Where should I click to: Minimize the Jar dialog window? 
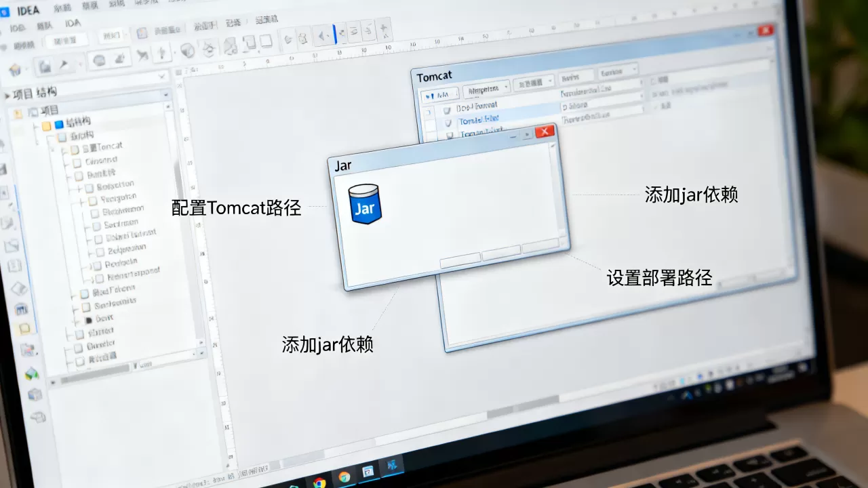coord(513,136)
